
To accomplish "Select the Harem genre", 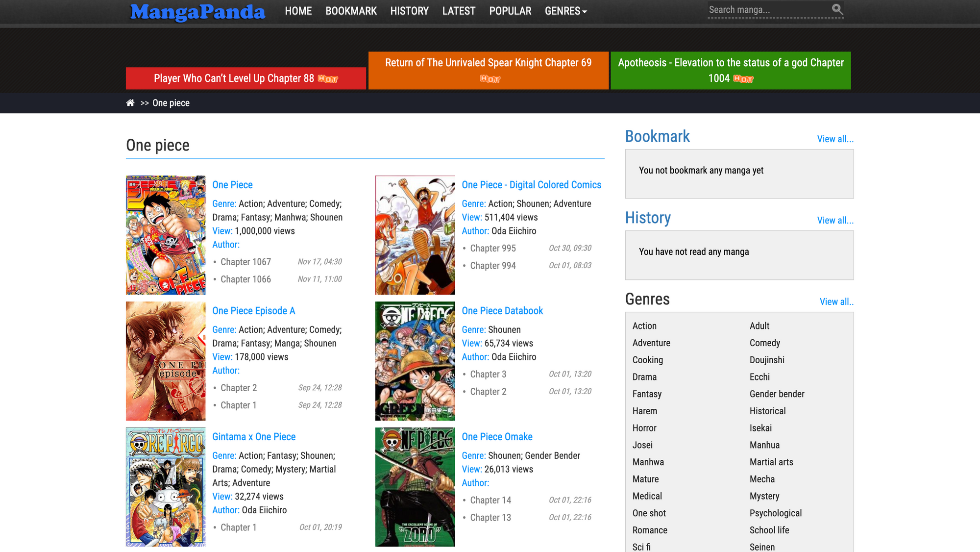I will coord(645,411).
